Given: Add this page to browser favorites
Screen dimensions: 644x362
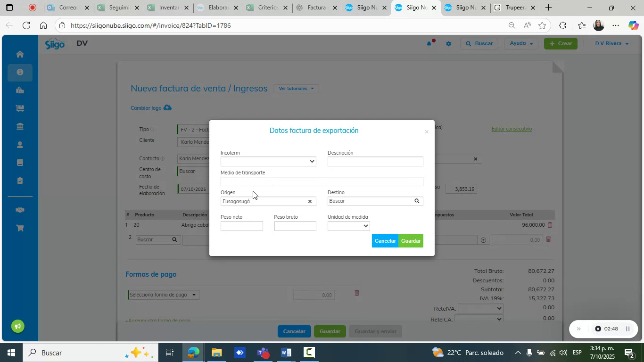Looking at the screenshot, I should (542, 25).
